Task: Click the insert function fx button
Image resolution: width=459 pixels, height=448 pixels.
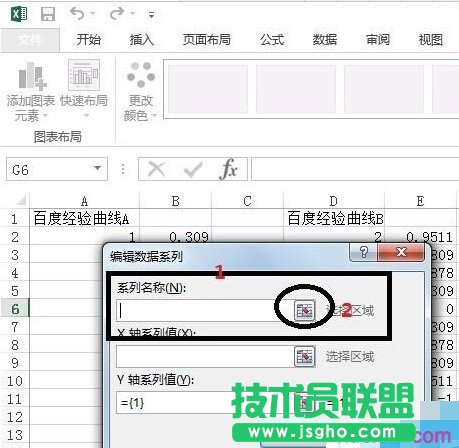Action: pyautogui.click(x=229, y=169)
